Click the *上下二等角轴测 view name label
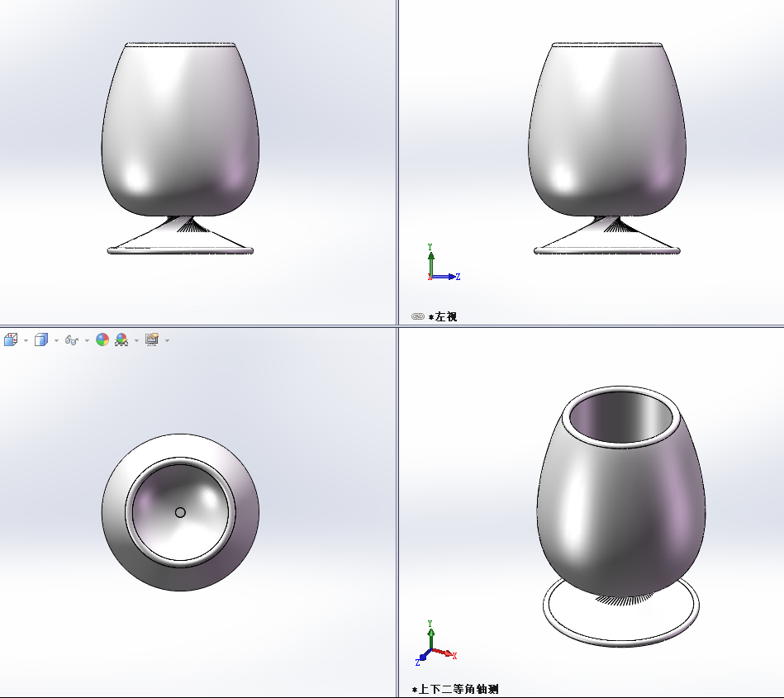Screen dimensions: 784x698 (x=455, y=690)
